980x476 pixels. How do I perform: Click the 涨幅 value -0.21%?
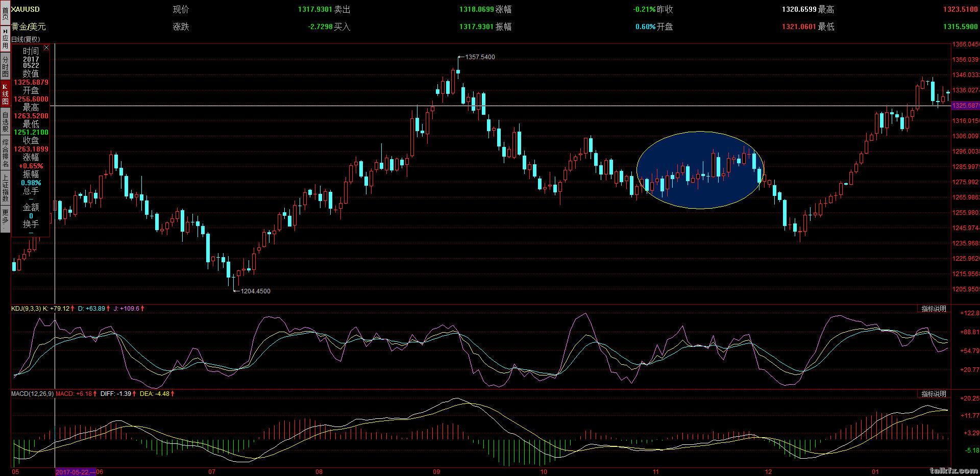point(644,9)
